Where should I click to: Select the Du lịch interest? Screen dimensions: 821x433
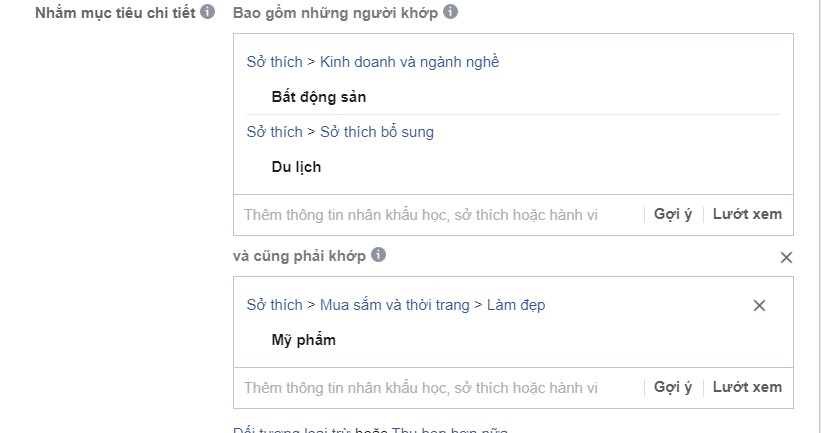click(296, 167)
